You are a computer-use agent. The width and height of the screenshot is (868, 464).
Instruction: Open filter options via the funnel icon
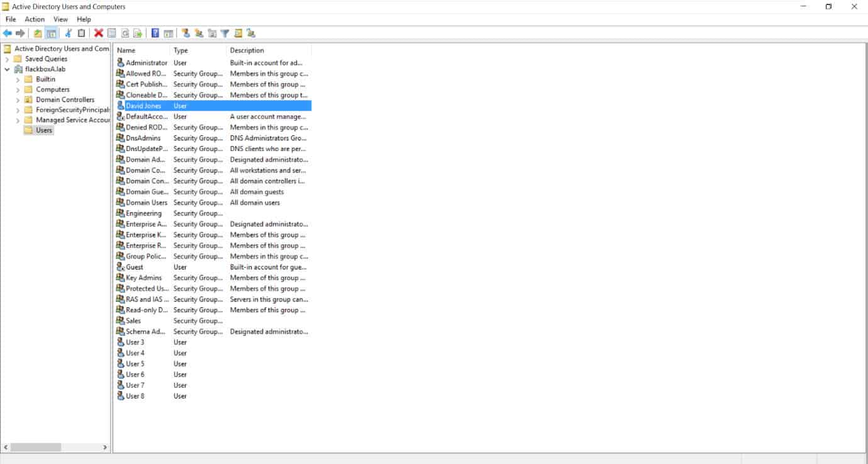coord(225,33)
